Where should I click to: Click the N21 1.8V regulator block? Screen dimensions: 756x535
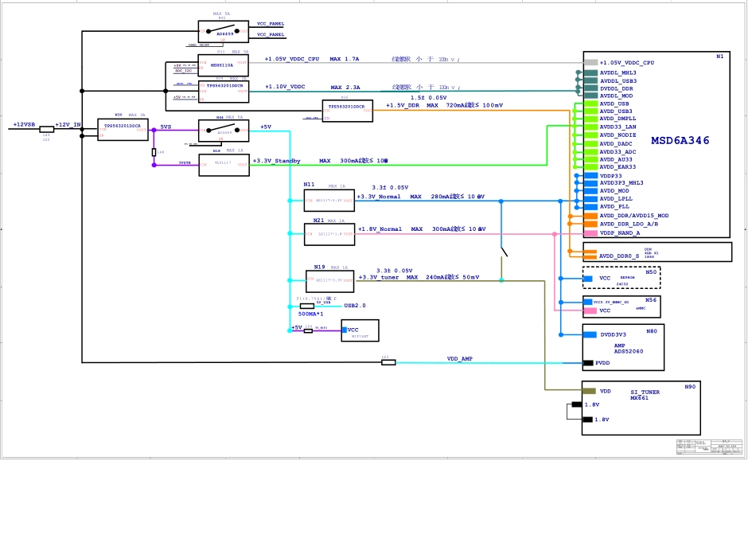click(329, 234)
